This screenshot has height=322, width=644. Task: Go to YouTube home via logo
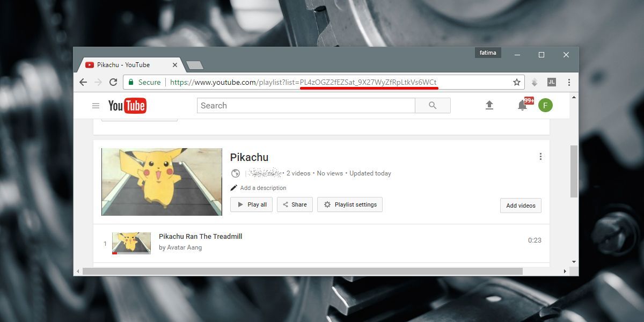[x=127, y=106]
